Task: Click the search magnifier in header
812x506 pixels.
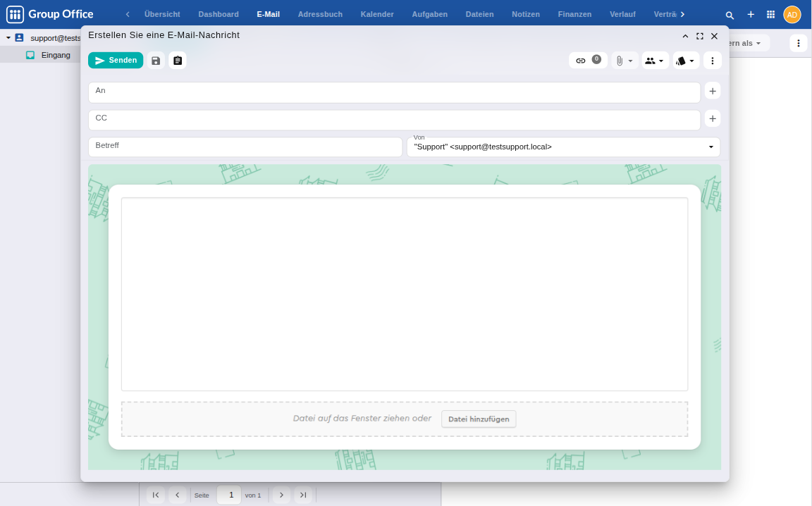Action: pyautogui.click(x=730, y=15)
